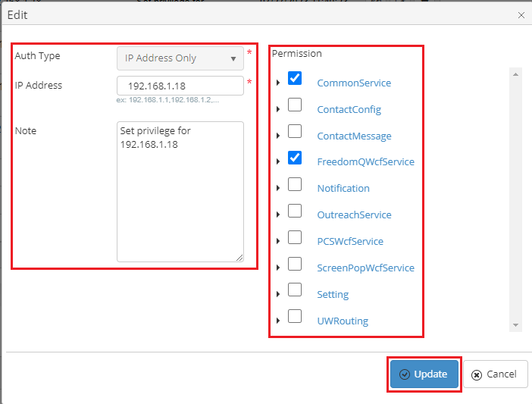Expand the CommonService tree node arrow
The height and width of the screenshot is (404, 532).
click(278, 83)
